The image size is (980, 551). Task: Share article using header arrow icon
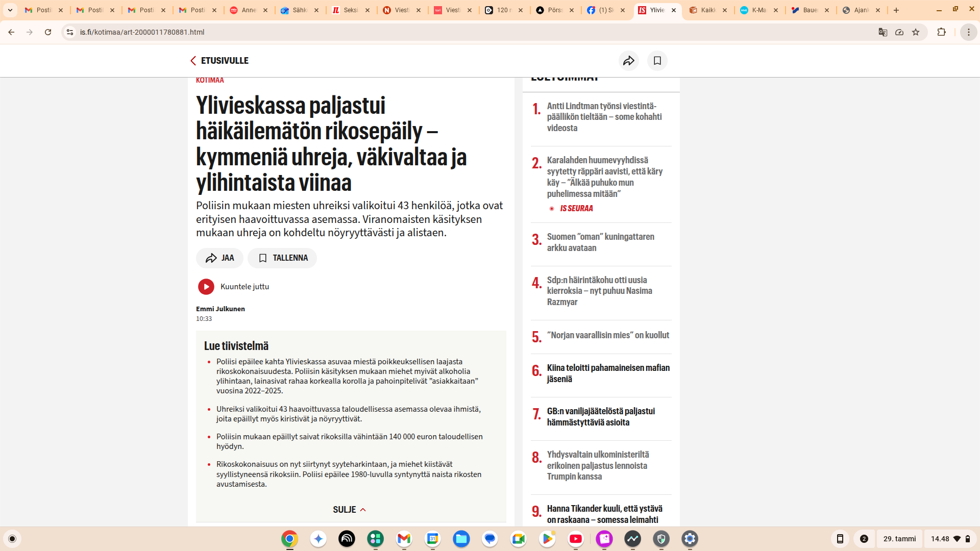click(x=629, y=61)
